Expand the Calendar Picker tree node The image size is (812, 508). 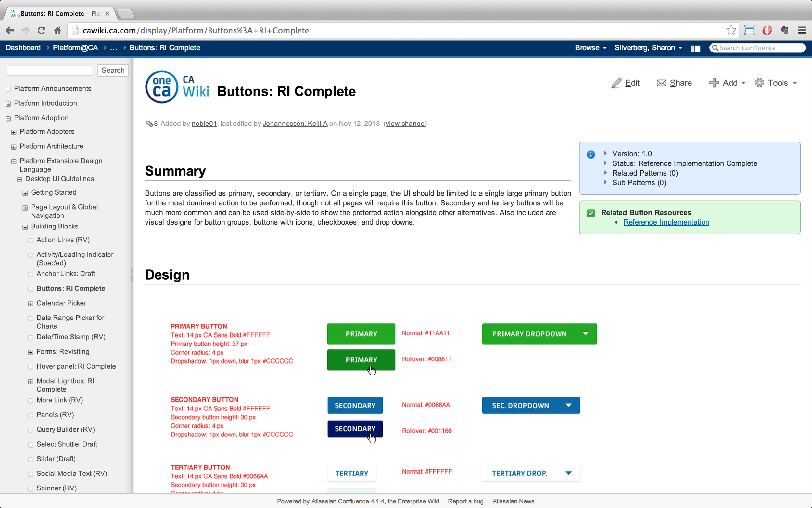pyautogui.click(x=31, y=304)
